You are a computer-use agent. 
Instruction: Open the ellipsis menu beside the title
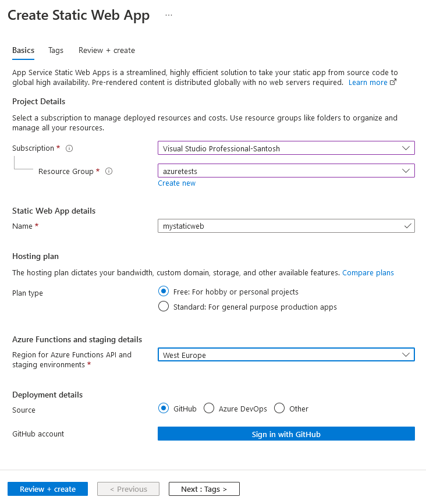tap(169, 15)
